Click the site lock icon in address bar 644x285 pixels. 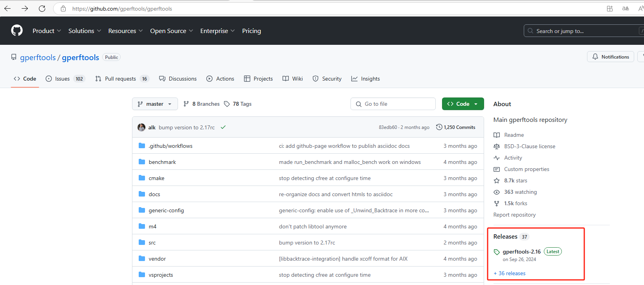point(63,8)
